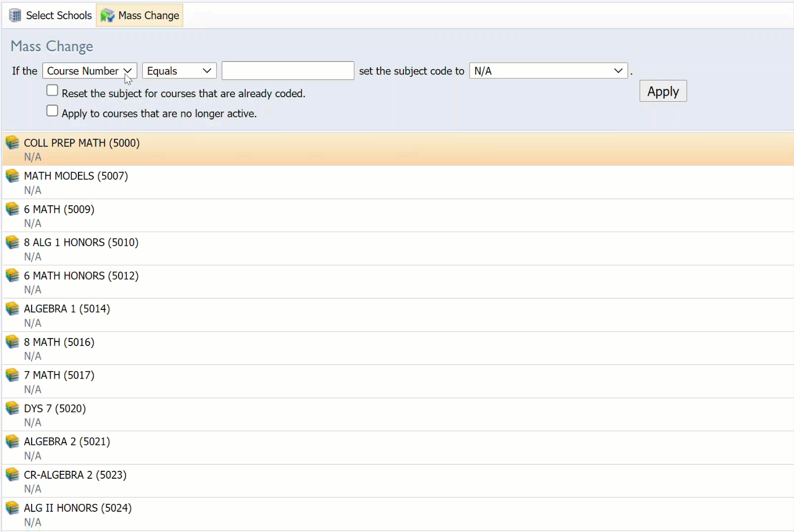Open the Equals comparison dropdown
Screen dimensions: 794x532
(179, 71)
